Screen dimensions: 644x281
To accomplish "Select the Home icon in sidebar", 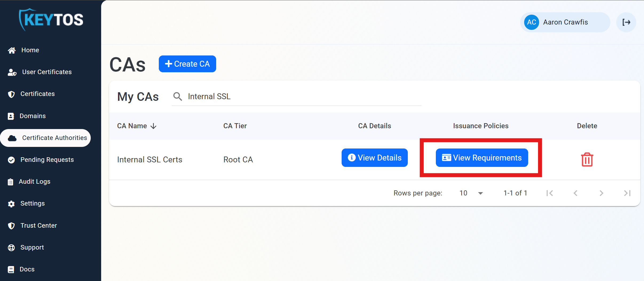I will pyautogui.click(x=12, y=50).
